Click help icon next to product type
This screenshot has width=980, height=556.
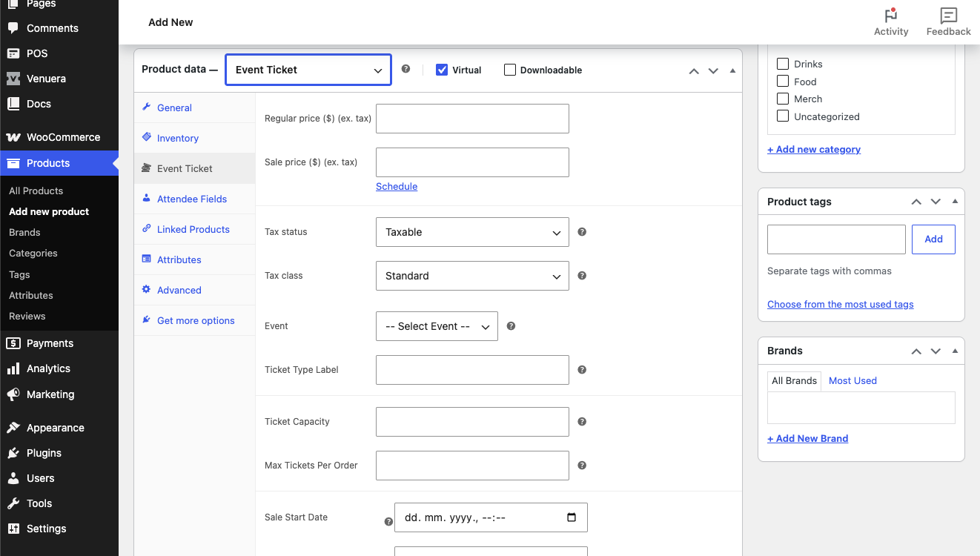[x=405, y=69]
